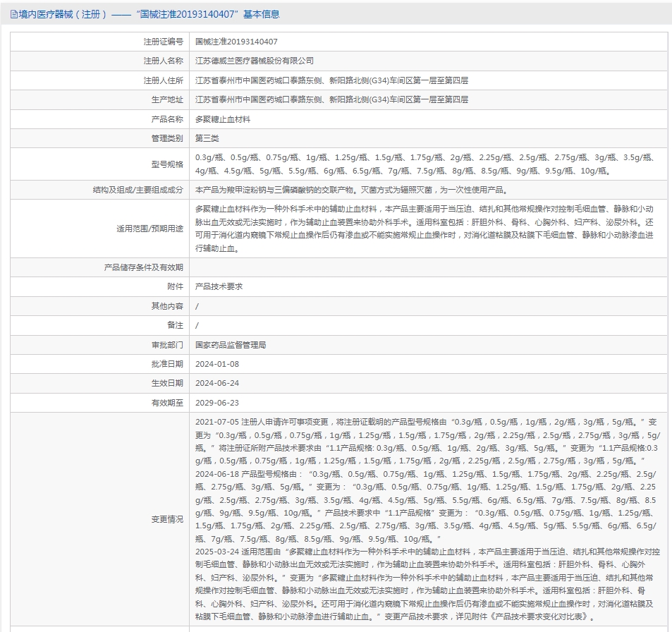Select the 第三类 value

tap(207, 138)
